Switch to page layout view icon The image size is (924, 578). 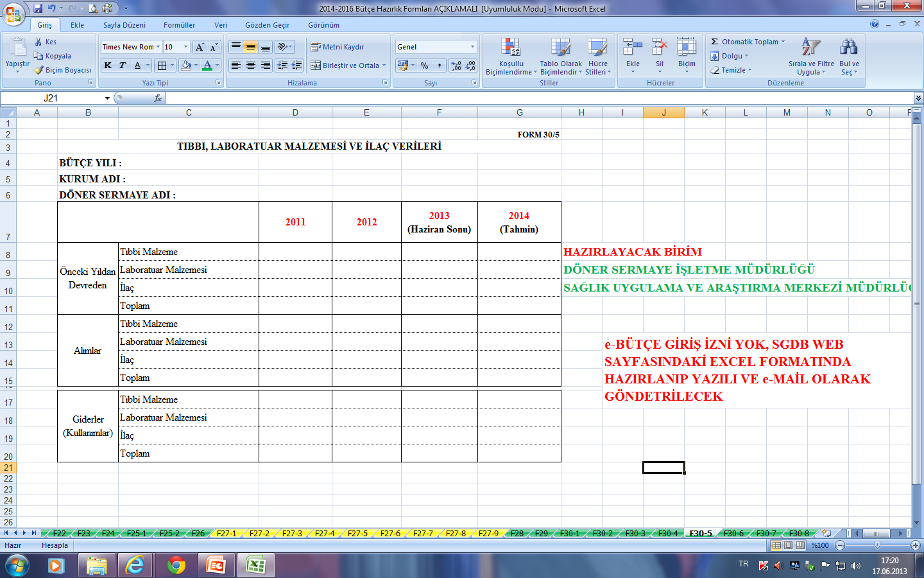(x=789, y=545)
